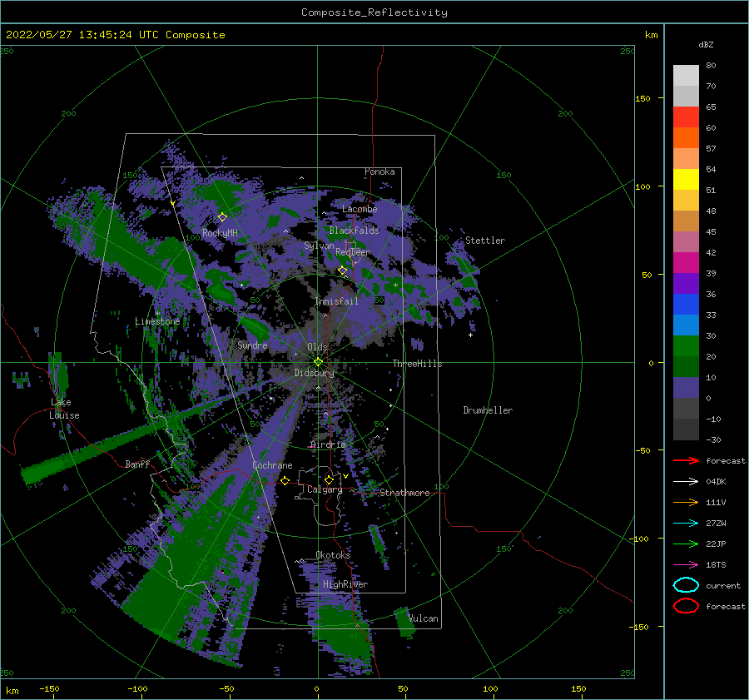Image resolution: width=749 pixels, height=700 pixels.
Task: Select the red 65 dBZ color swatch
Action: [686, 117]
